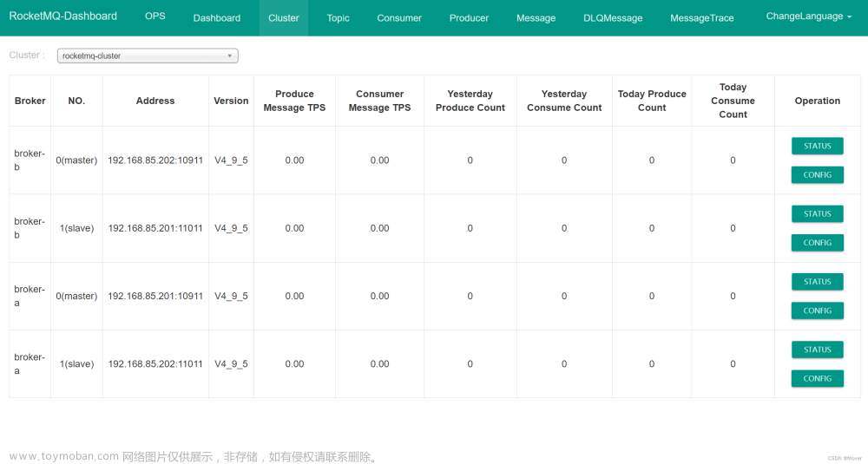Click the Cluster field label

tap(27, 55)
